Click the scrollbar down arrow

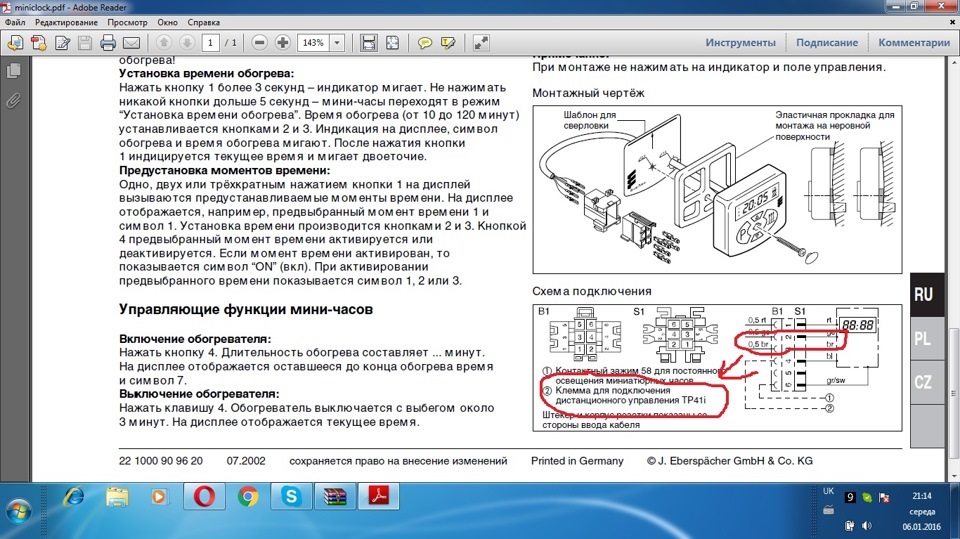tap(954, 476)
